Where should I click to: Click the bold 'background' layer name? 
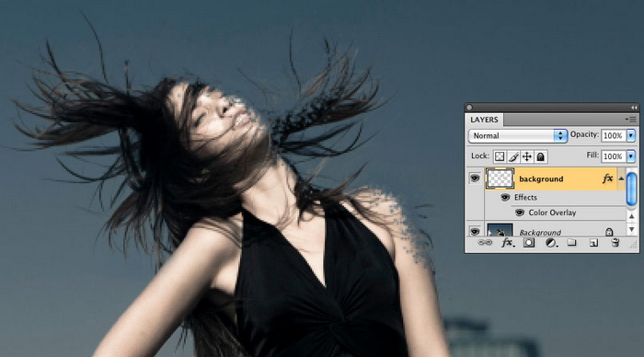pos(541,178)
